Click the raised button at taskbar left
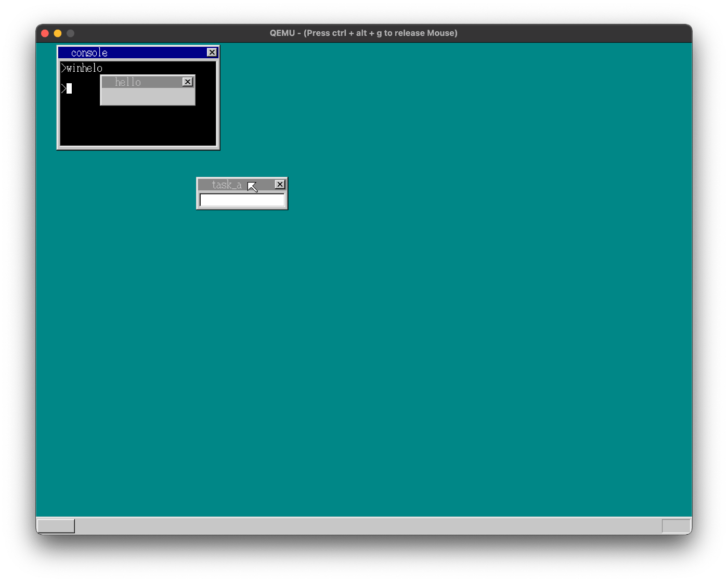The width and height of the screenshot is (728, 582). click(x=56, y=526)
